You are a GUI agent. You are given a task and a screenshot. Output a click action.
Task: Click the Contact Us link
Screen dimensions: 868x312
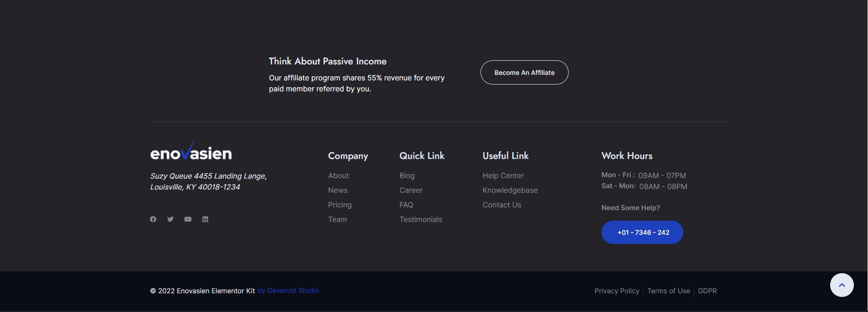[502, 205]
